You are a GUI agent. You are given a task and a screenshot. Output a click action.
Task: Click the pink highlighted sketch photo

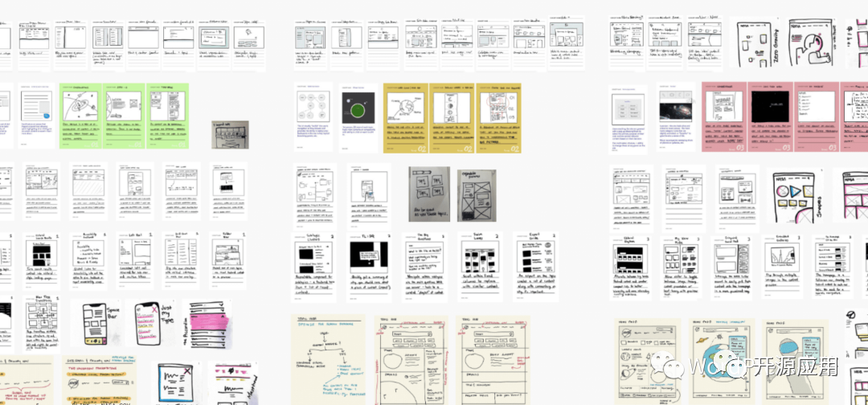pyautogui.click(x=207, y=324)
